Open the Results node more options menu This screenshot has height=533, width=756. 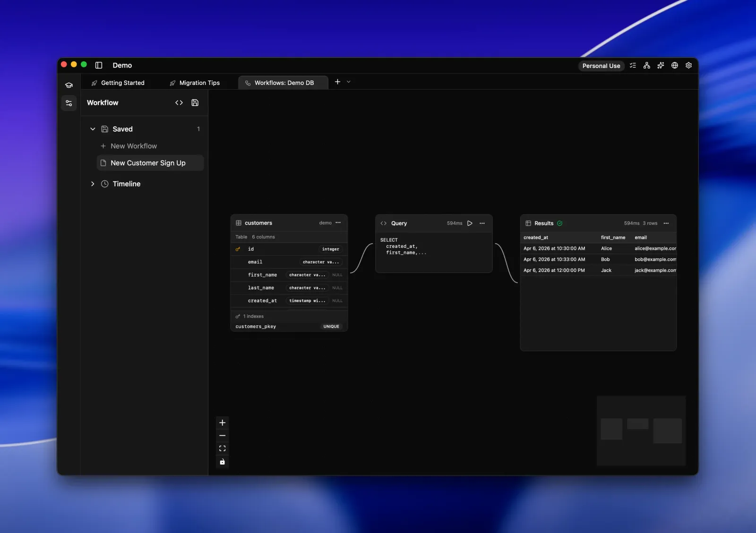[x=666, y=223]
